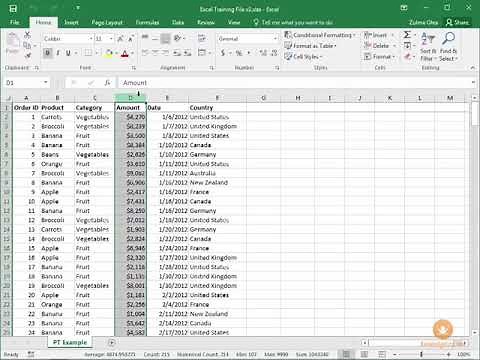
Task: Switch to Page Layout view icon
Action: pos(364,354)
